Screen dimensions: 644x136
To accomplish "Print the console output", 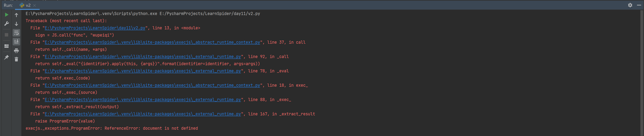I will (x=16, y=51).
